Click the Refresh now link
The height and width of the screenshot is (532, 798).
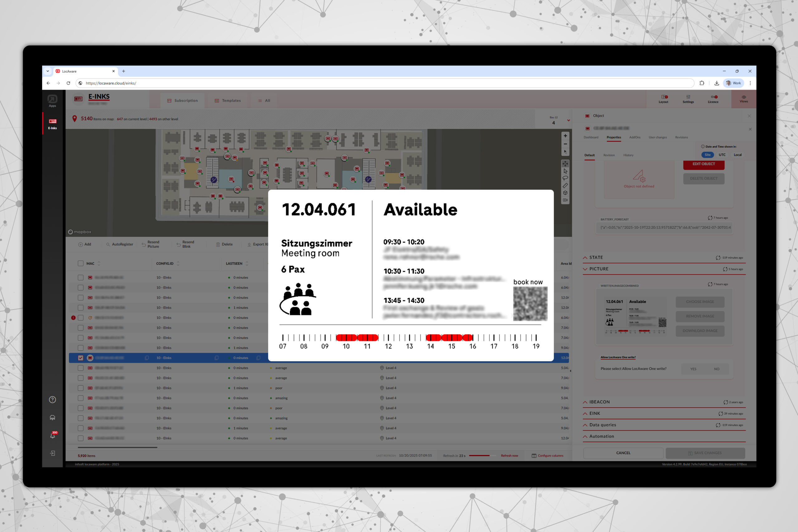point(509,456)
